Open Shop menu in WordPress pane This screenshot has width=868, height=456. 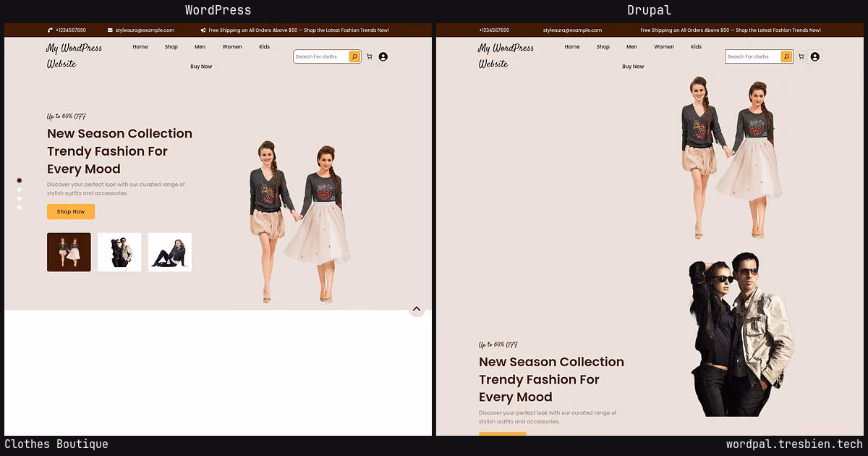(x=171, y=47)
